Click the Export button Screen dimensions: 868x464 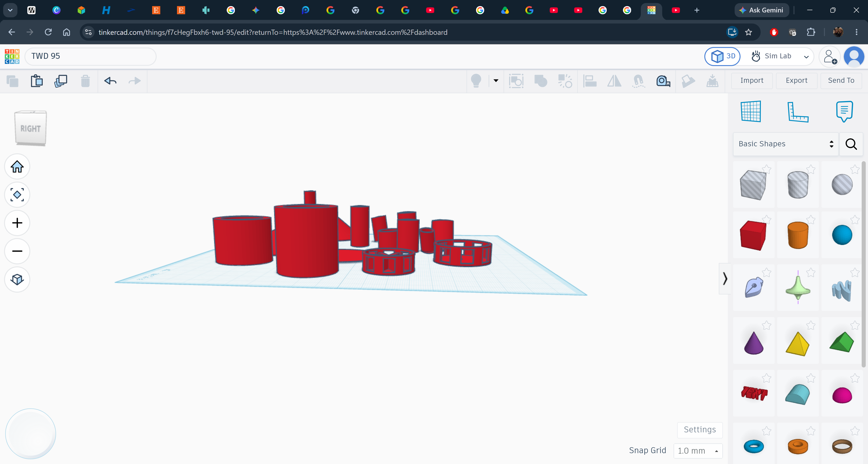tap(797, 80)
